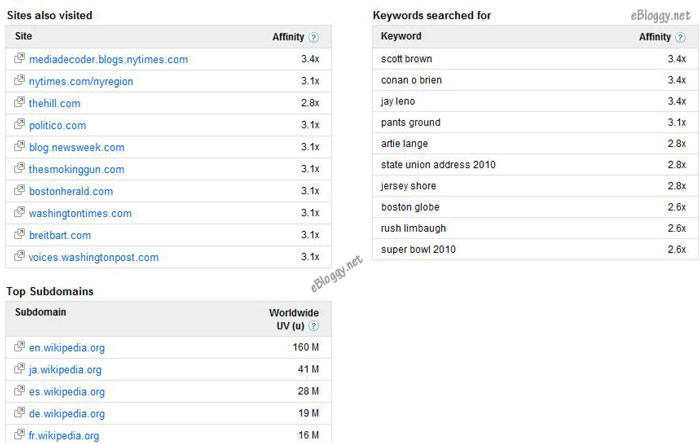The height and width of the screenshot is (443, 700).
Task: Open the nytimes.com/nyregion link
Action: 81,81
